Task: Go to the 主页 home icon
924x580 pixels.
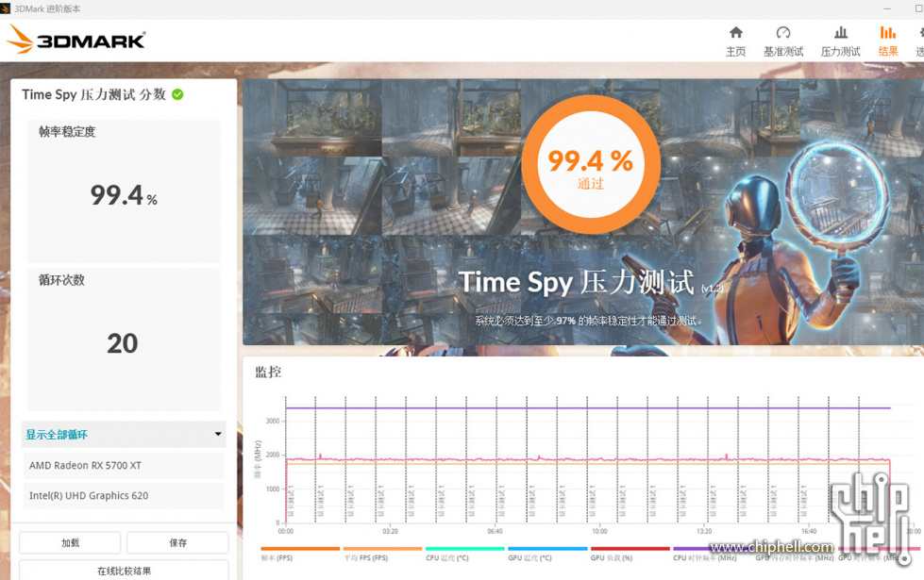Action: (x=735, y=32)
